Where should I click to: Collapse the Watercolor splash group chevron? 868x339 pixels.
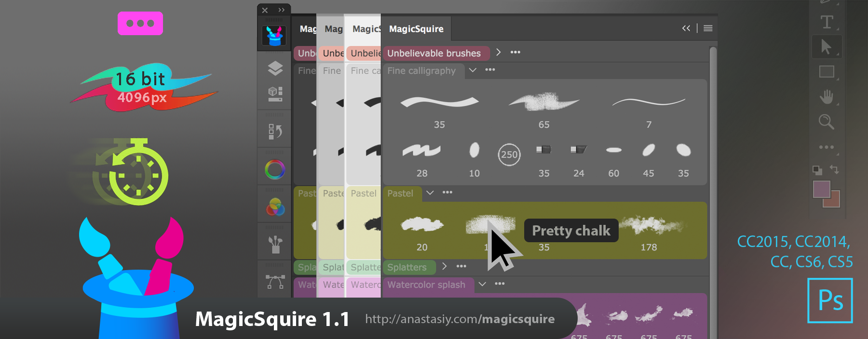click(x=482, y=284)
